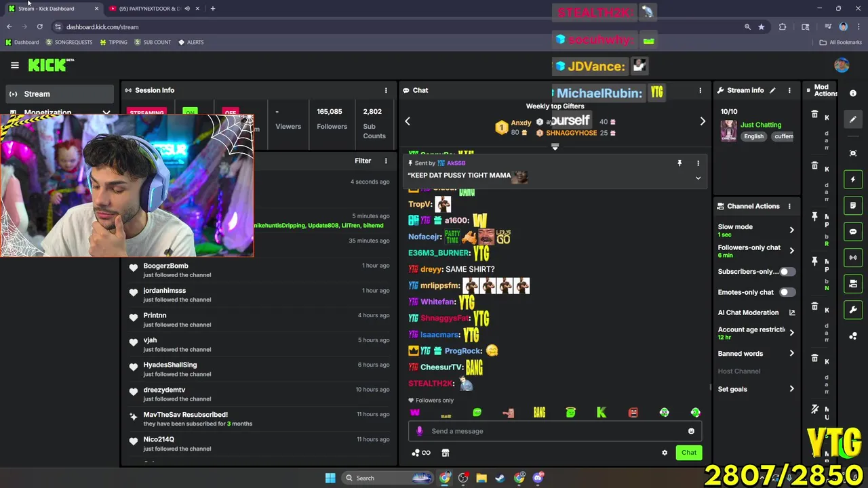Toggle Emotes-only chat switch
The width and height of the screenshot is (868, 488).
click(x=787, y=292)
